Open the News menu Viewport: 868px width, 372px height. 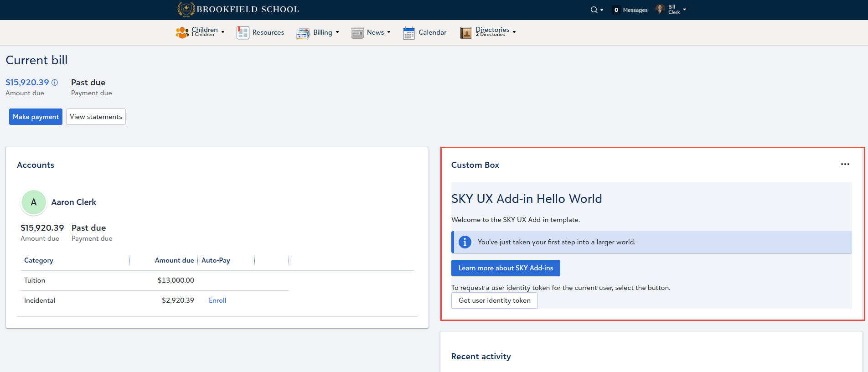376,32
